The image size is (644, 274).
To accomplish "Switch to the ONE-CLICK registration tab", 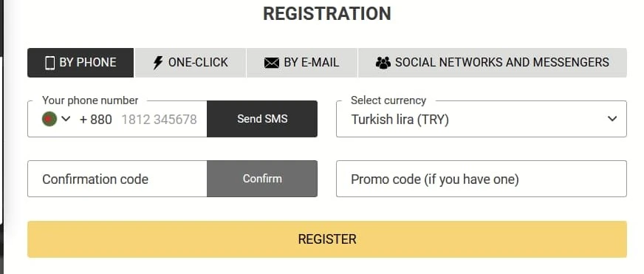I will coord(191,63).
